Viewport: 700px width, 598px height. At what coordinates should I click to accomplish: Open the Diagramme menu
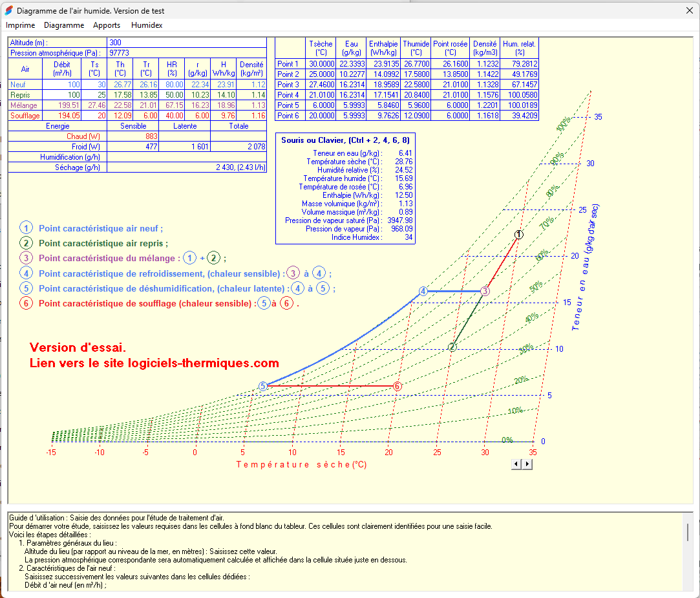click(x=64, y=25)
